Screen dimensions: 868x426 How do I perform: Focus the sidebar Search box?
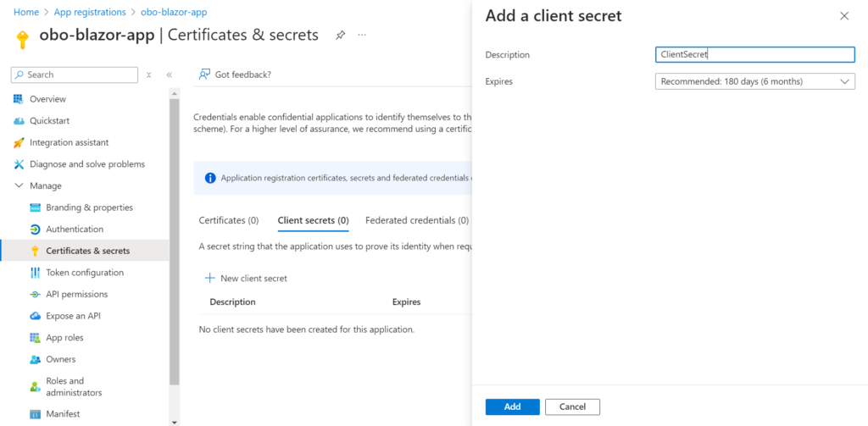[x=75, y=75]
